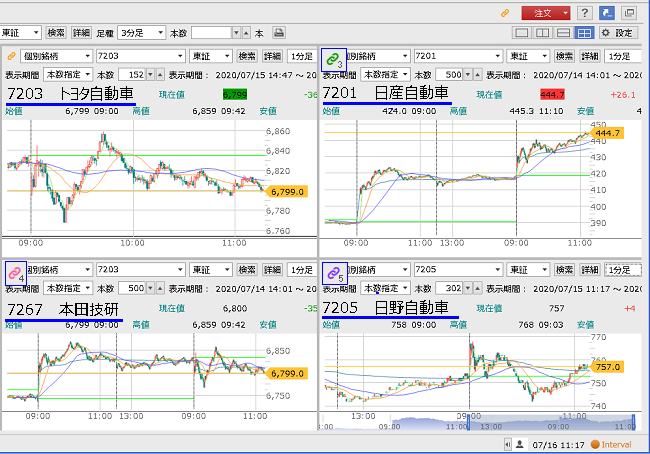The image size is (650, 454).
Task: Click the orange link icon beside 注文
Action: click(505, 13)
